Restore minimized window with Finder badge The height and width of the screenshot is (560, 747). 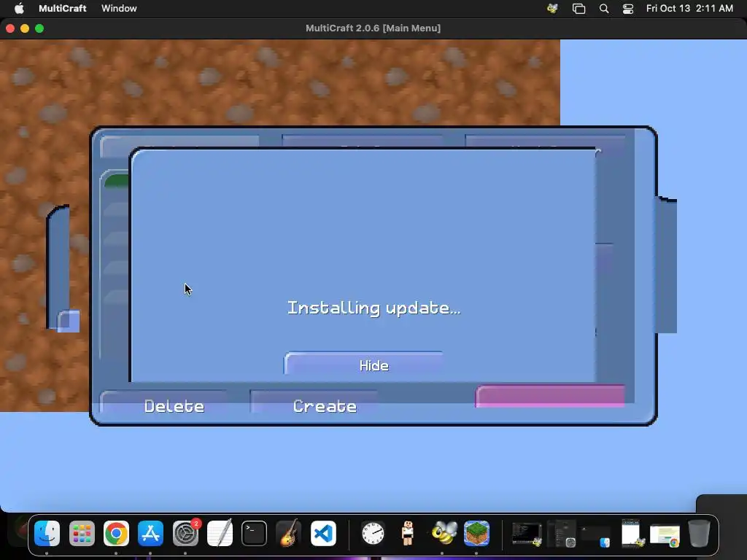point(595,536)
